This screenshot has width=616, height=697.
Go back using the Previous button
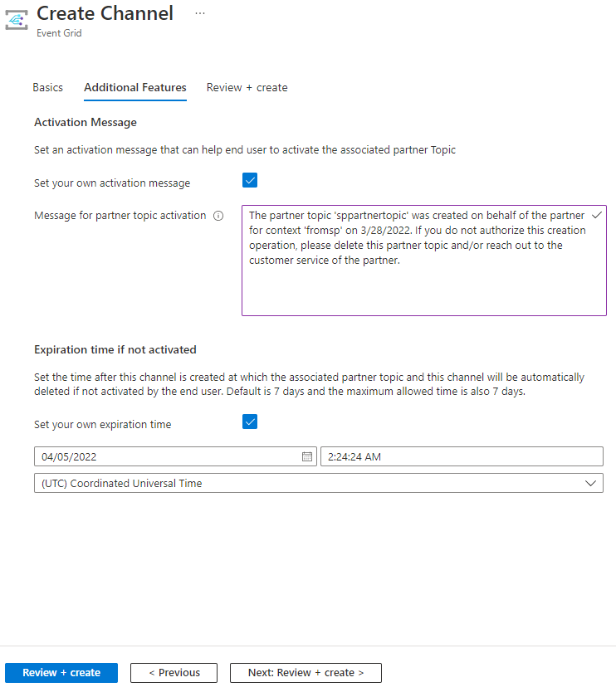click(x=174, y=673)
